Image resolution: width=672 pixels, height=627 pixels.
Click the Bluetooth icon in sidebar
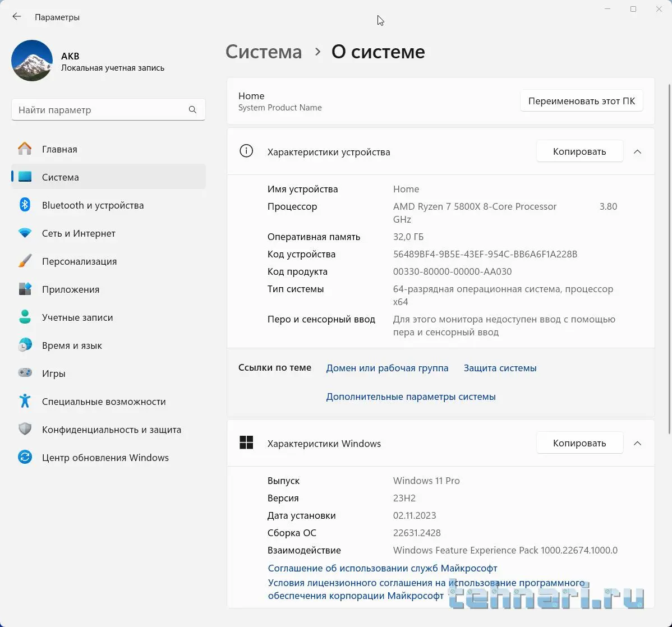pyautogui.click(x=25, y=205)
